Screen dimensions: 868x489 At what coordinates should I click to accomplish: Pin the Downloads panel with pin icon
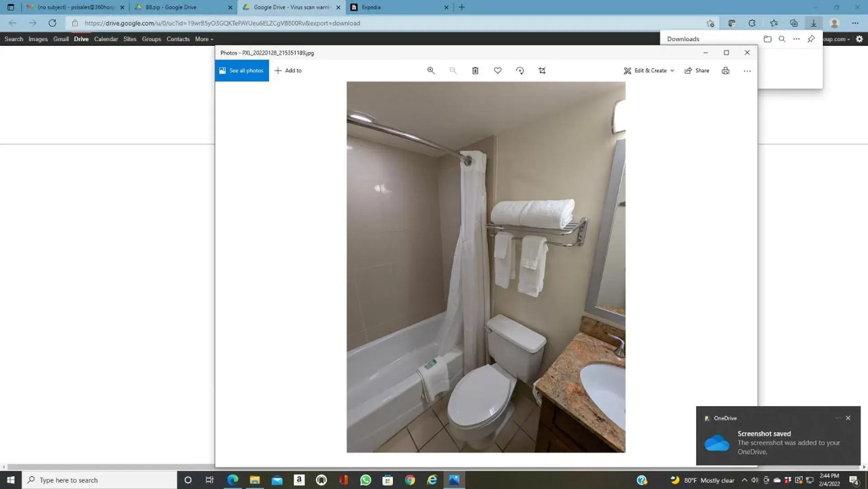click(811, 39)
